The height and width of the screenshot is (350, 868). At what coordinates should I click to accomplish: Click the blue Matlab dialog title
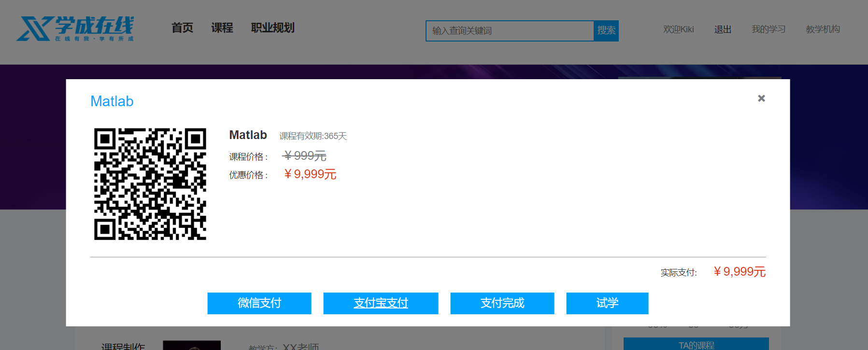112,101
